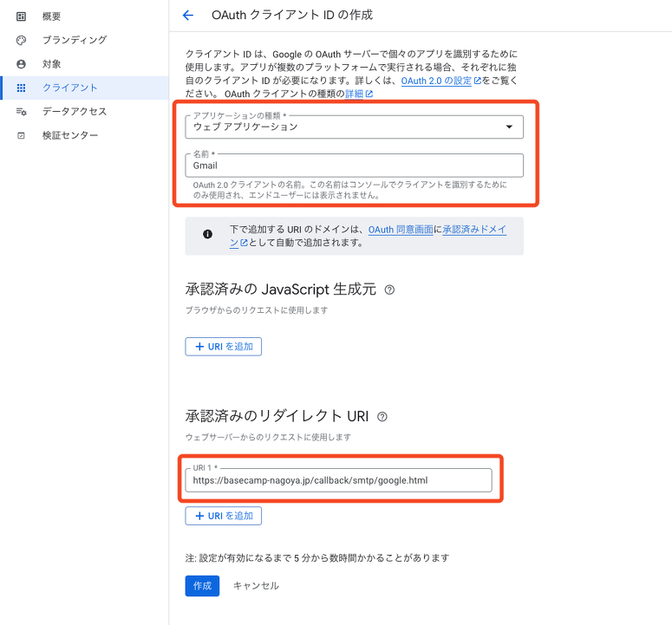
Task: Click the URI 1 redirect input field
Action: [338, 480]
